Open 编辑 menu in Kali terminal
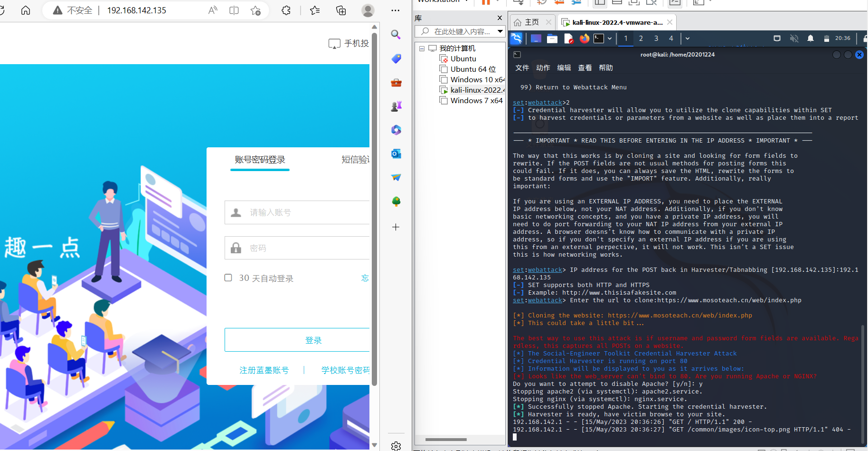This screenshot has height=451, width=868. pos(564,68)
